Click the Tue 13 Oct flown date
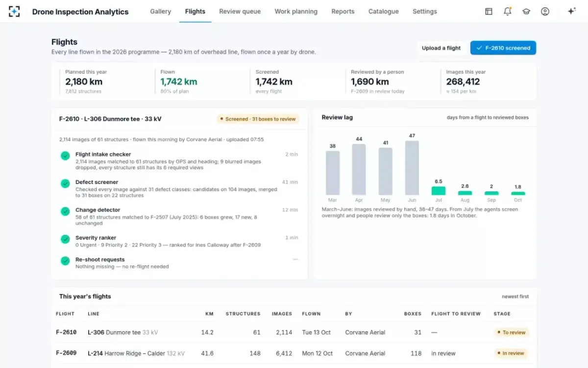 [316, 332]
